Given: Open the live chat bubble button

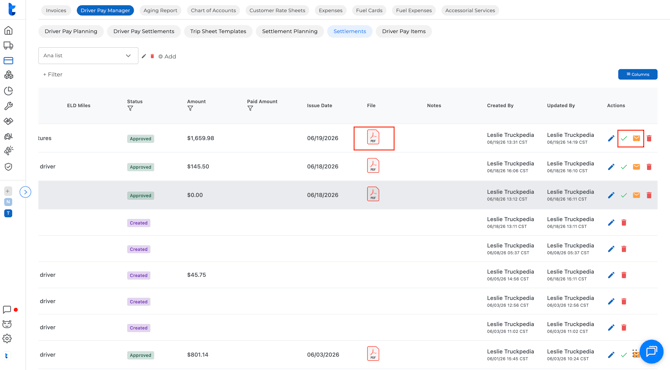Looking at the screenshot, I should coord(651,351).
